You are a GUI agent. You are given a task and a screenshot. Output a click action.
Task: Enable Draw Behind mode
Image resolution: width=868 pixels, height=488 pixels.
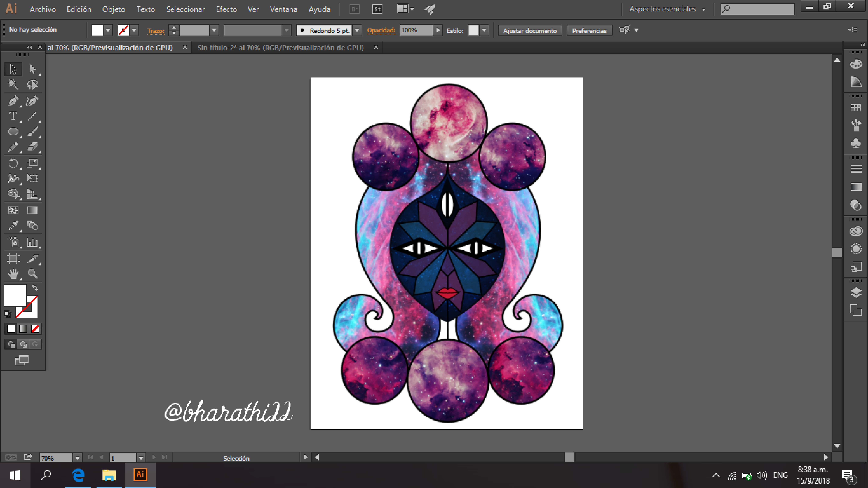[x=23, y=344]
